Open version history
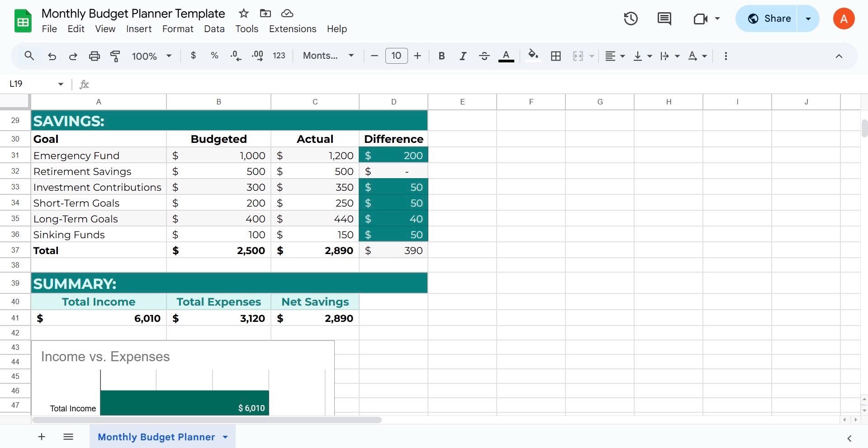Image resolution: width=868 pixels, height=448 pixels. pos(630,19)
